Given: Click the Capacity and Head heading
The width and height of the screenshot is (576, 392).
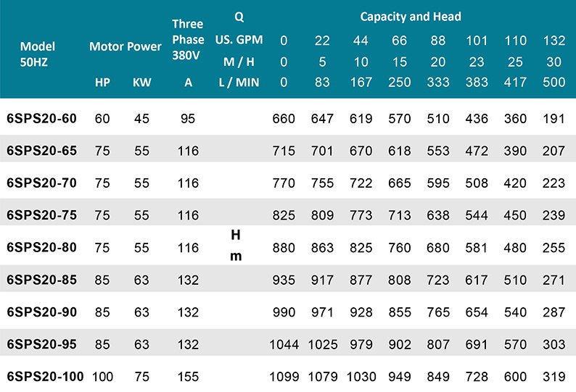Looking at the screenshot, I should [410, 17].
